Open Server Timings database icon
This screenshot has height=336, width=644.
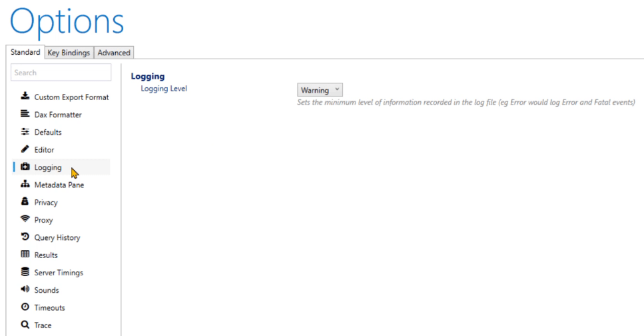(25, 272)
